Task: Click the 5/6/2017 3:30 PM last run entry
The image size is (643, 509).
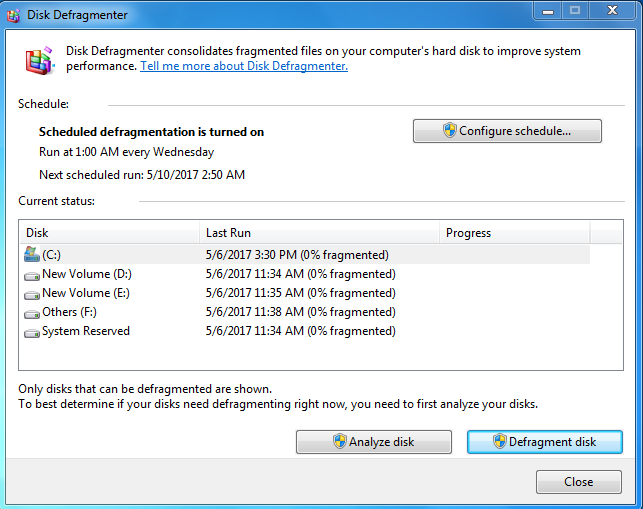Action: (x=297, y=255)
